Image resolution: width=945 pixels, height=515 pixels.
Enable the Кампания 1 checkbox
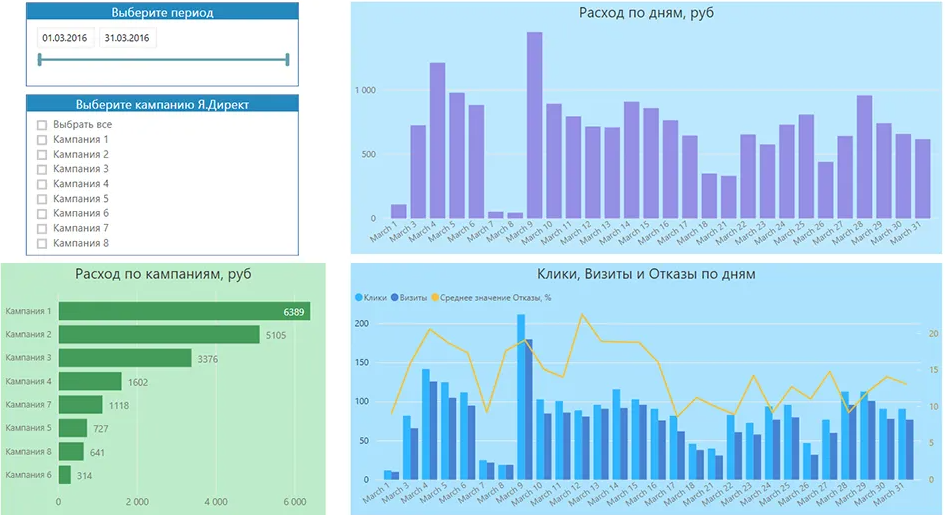click(42, 140)
